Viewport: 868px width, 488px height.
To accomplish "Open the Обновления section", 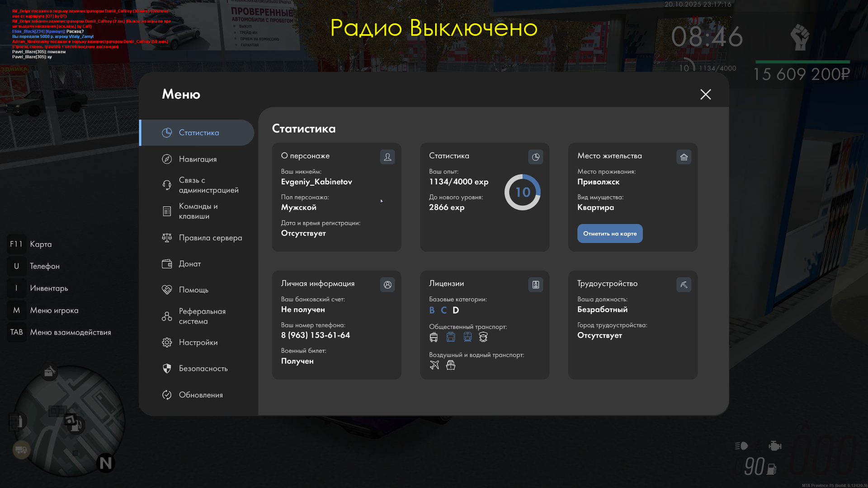I will click(201, 395).
